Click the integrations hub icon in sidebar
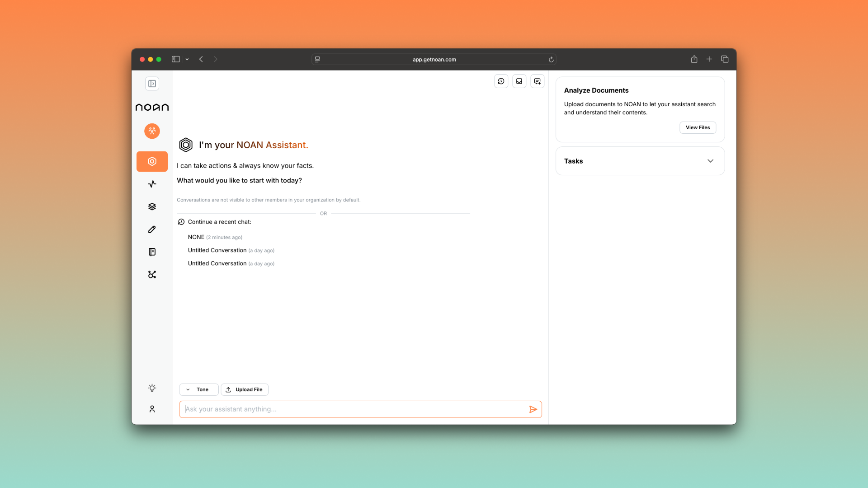This screenshot has width=868, height=488. (152, 274)
